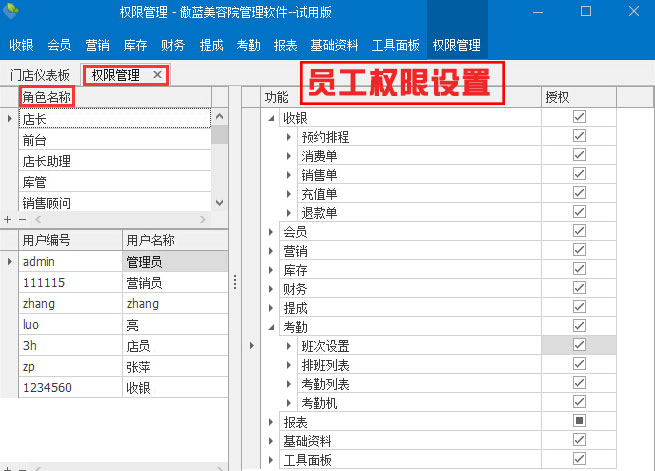This screenshot has width=655, height=471.
Task: Click the vertical dots splitter handle
Action: [234, 282]
